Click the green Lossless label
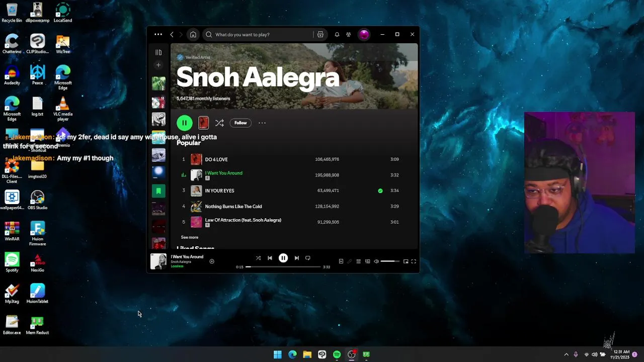The width and height of the screenshot is (644, 362). tap(177, 266)
